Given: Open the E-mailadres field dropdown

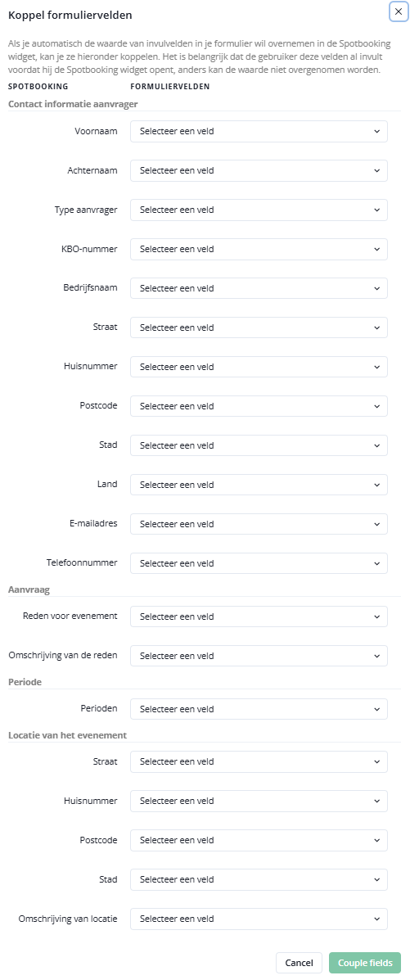Looking at the screenshot, I should (x=259, y=524).
